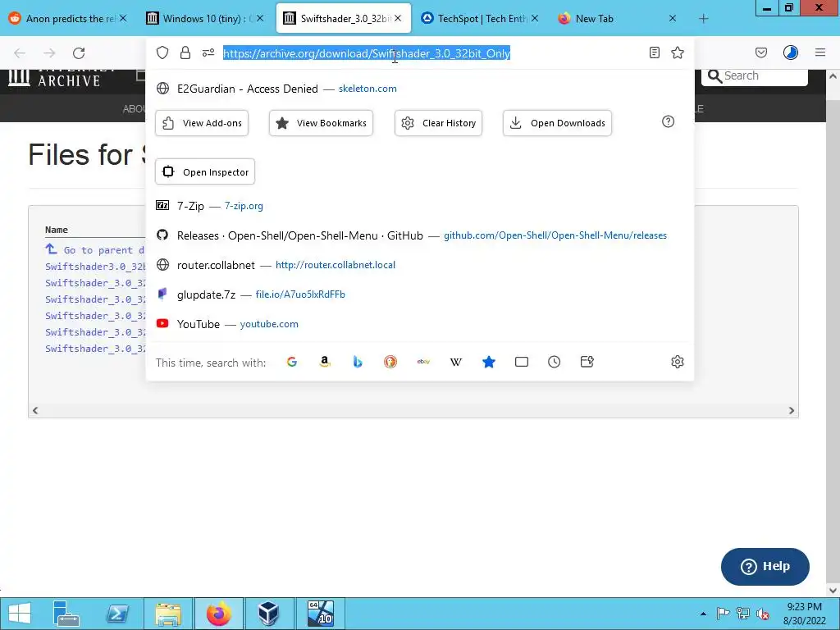Image resolution: width=840 pixels, height=630 pixels.
Task: Click the Open Downloads button
Action: [557, 123]
